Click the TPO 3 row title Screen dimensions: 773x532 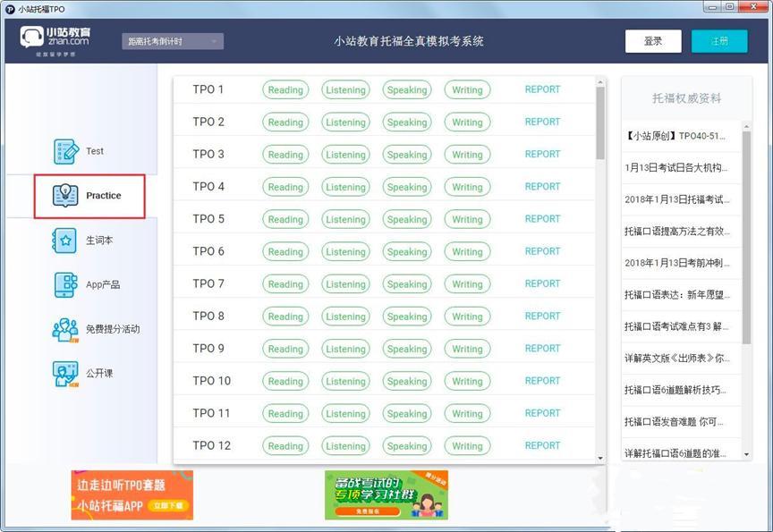click(208, 154)
